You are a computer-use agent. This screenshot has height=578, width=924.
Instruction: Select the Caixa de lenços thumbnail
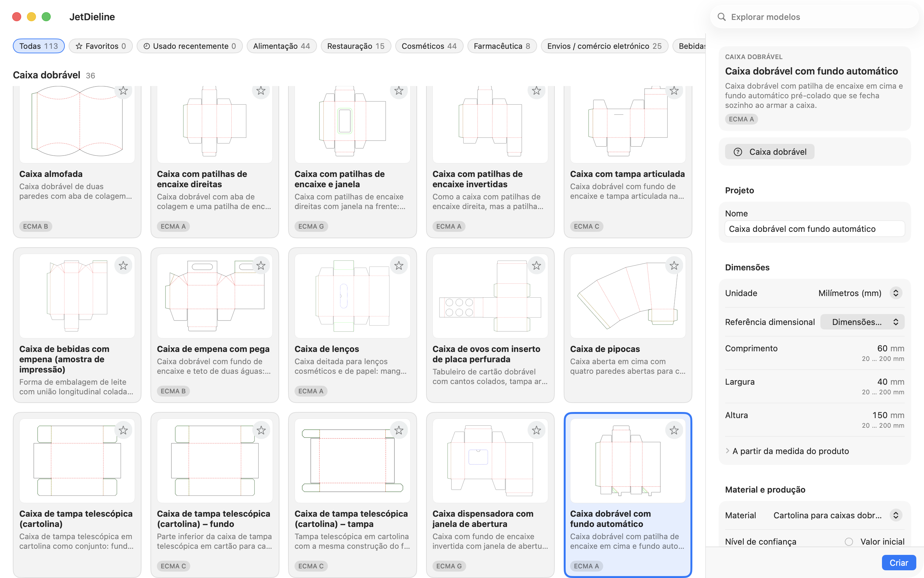pyautogui.click(x=352, y=296)
